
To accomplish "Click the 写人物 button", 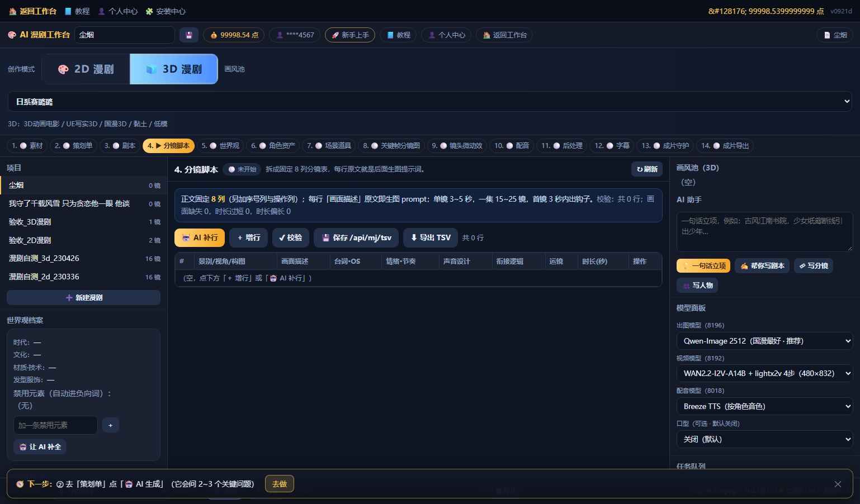I will pyautogui.click(x=697, y=286).
